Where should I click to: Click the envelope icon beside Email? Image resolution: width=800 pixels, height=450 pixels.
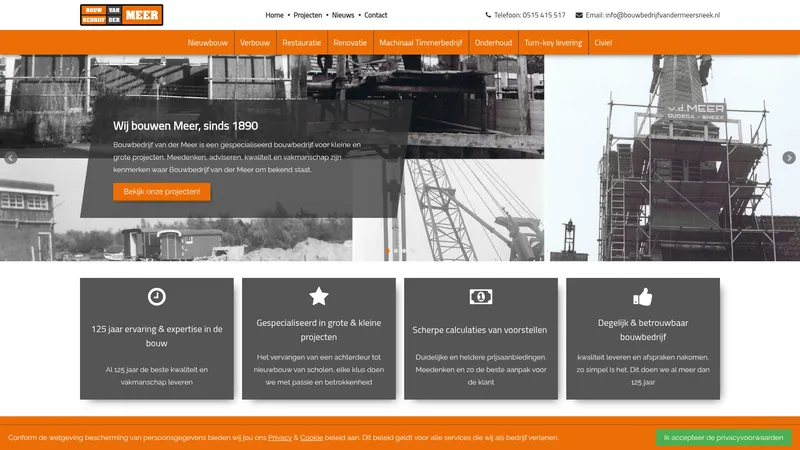coord(579,15)
